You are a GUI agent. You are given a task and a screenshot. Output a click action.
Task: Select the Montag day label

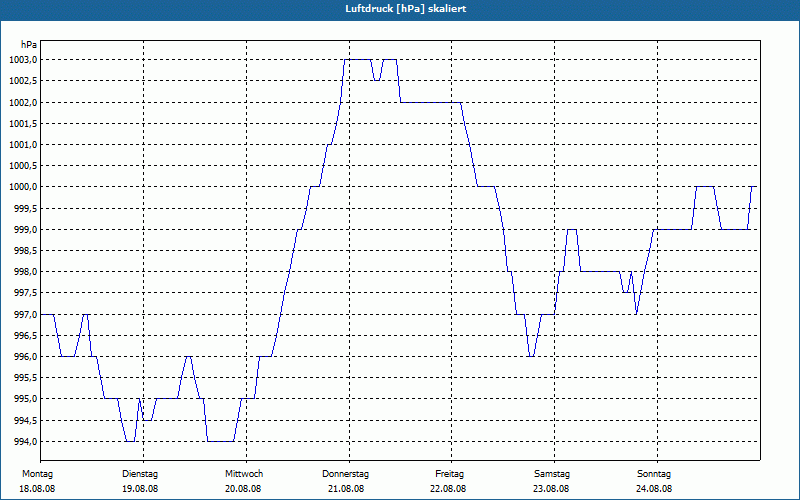(37, 474)
